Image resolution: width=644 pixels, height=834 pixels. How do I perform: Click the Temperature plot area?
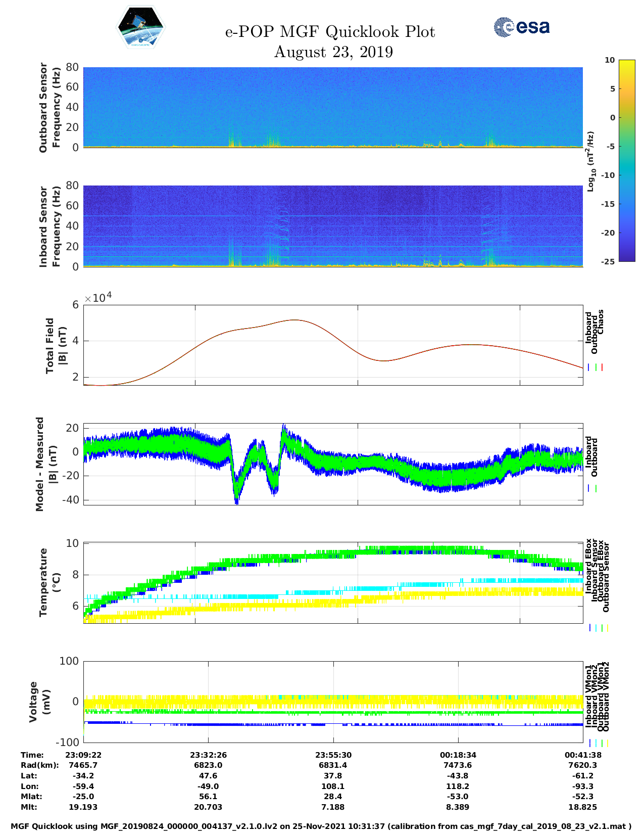(x=333, y=583)
